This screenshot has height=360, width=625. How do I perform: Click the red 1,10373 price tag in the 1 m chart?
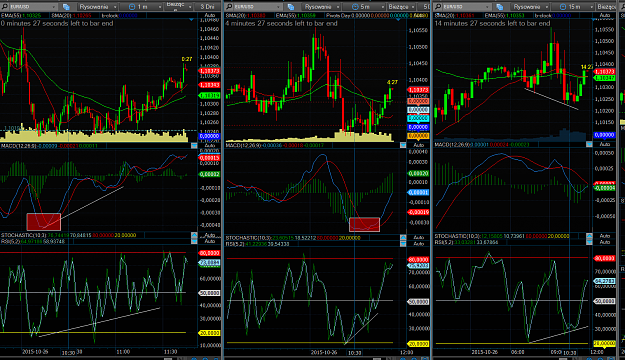pos(209,71)
